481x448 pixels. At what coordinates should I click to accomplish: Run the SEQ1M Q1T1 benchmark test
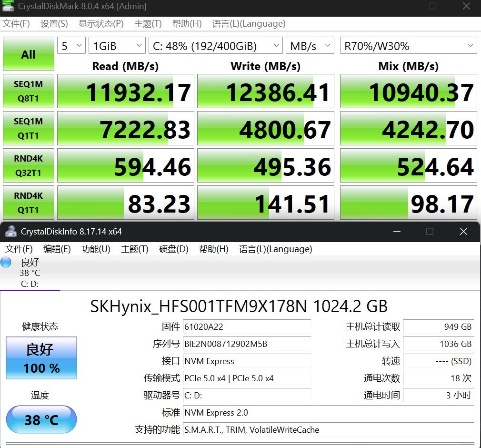[x=28, y=128]
